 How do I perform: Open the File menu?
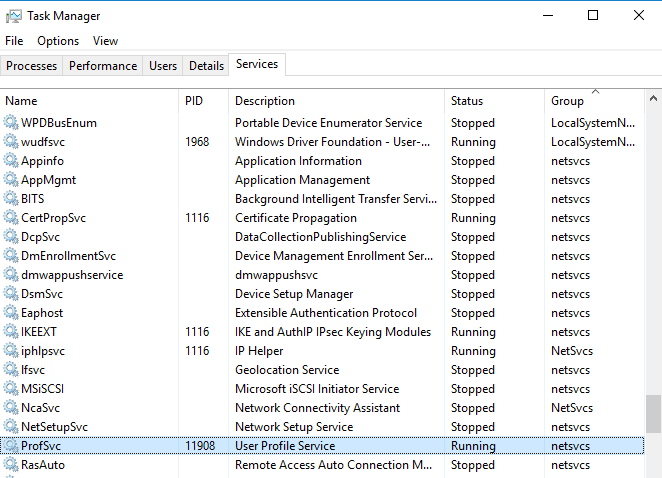pos(14,41)
